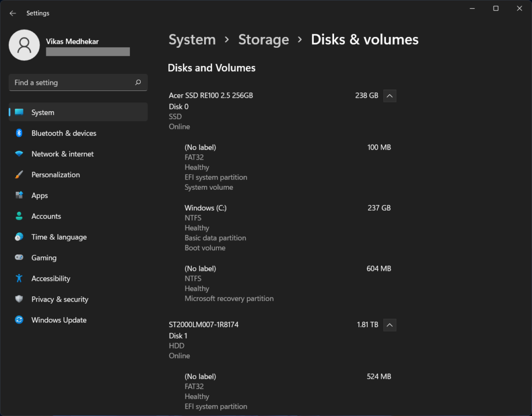
Task: Click the Microsoft recovery partition text
Action: coord(229,298)
